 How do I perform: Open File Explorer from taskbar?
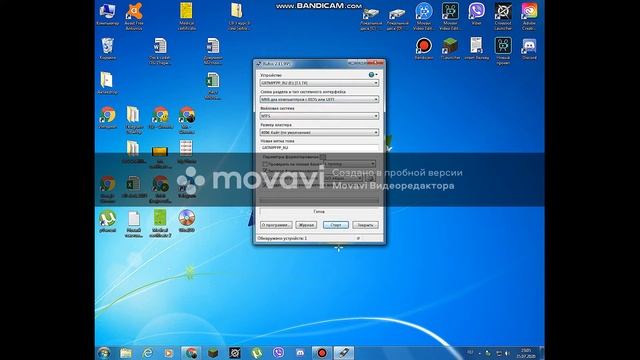click(x=126, y=353)
